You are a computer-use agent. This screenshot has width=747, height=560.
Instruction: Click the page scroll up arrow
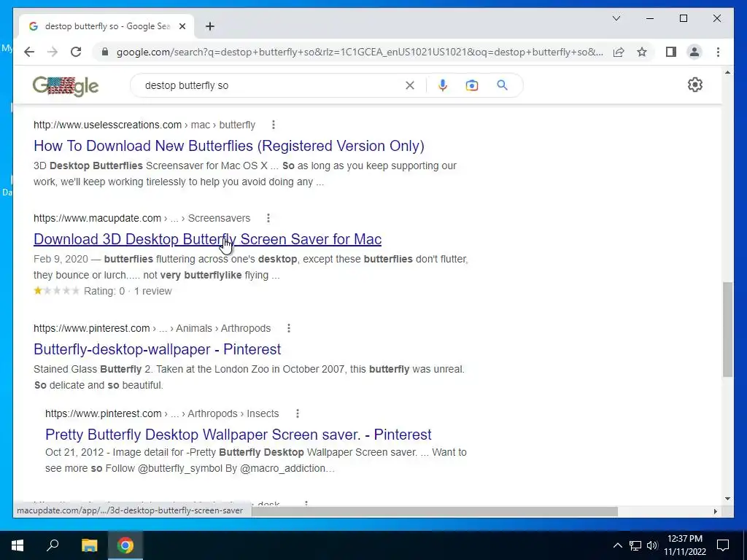pyautogui.click(x=727, y=72)
